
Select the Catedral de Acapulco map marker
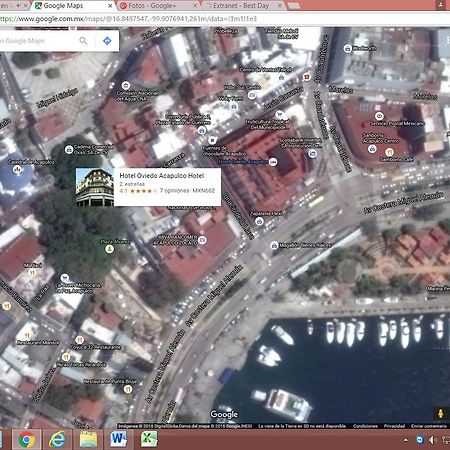point(17,170)
